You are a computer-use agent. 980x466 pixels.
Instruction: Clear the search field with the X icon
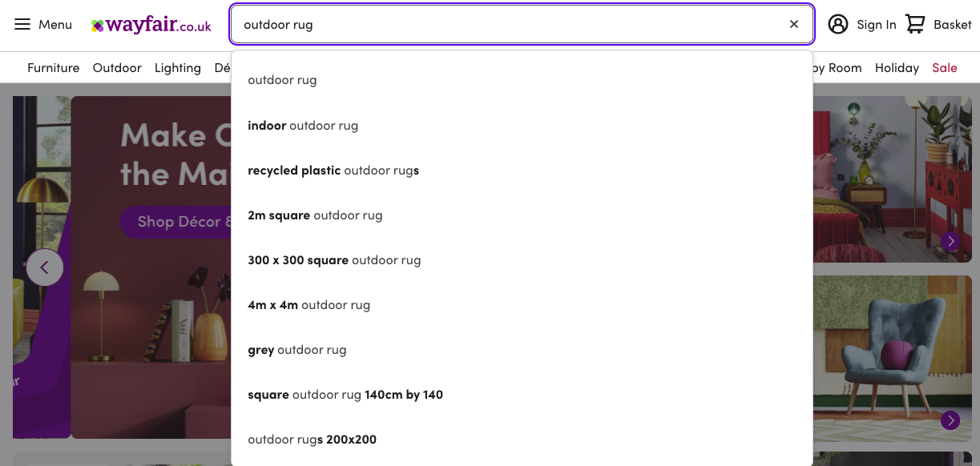coord(793,24)
